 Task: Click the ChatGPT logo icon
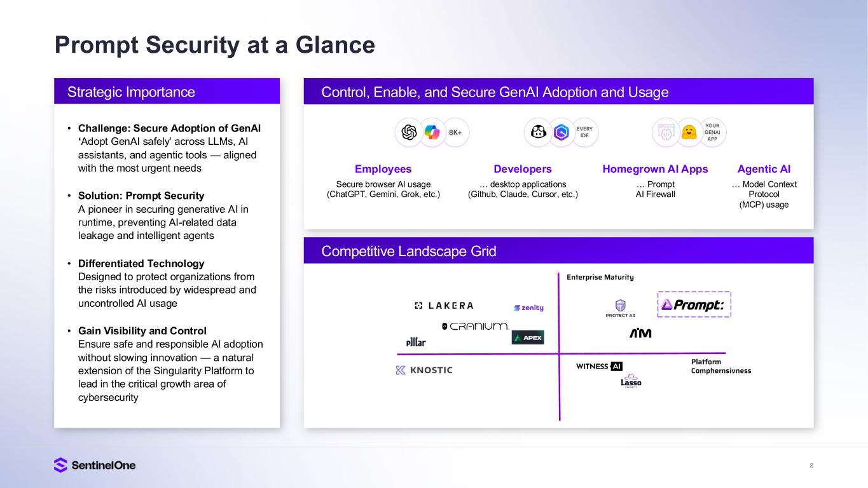[410, 132]
